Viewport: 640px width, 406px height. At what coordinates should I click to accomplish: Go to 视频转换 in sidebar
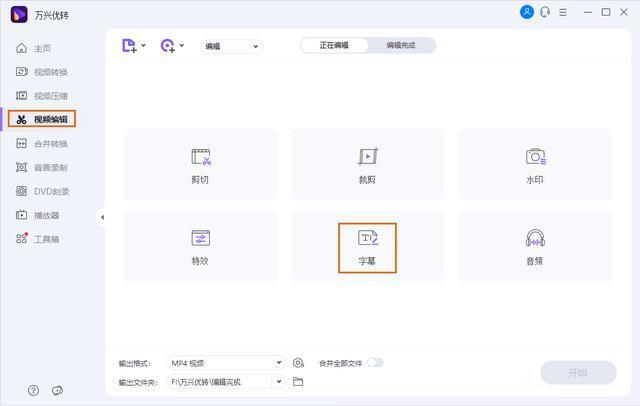[41, 72]
